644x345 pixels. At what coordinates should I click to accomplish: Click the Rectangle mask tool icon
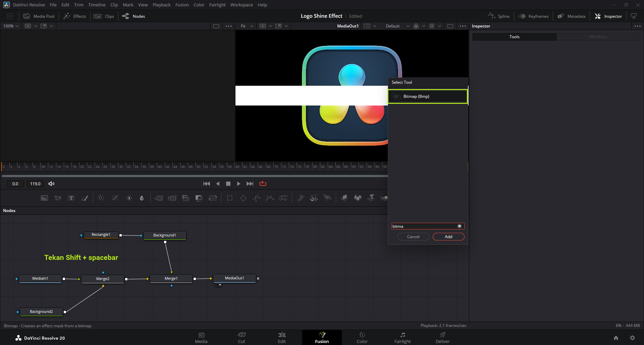click(230, 198)
